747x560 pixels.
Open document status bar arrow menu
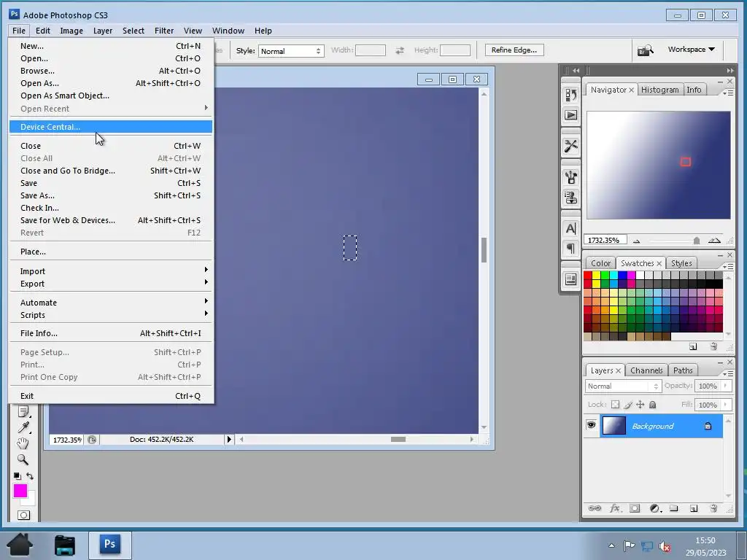[229, 439]
